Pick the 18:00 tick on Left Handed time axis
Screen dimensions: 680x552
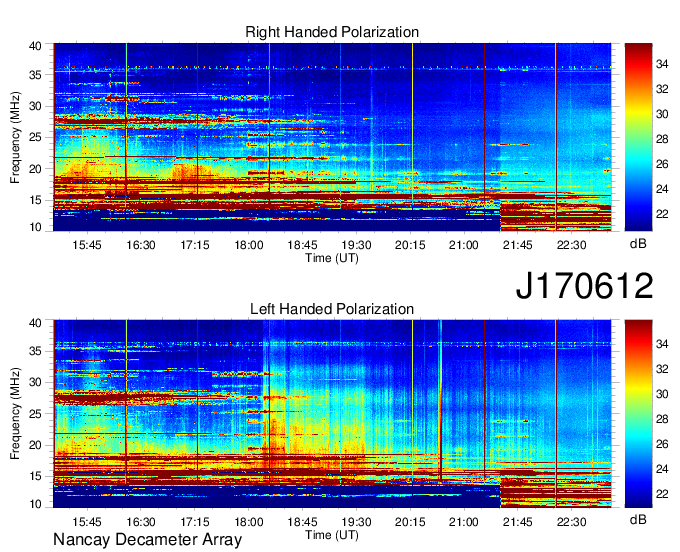coord(249,522)
